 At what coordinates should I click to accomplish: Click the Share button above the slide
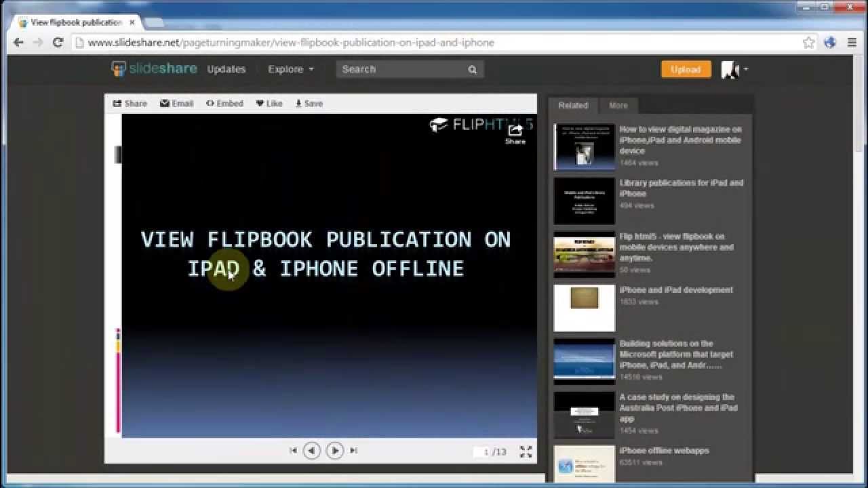[130, 104]
